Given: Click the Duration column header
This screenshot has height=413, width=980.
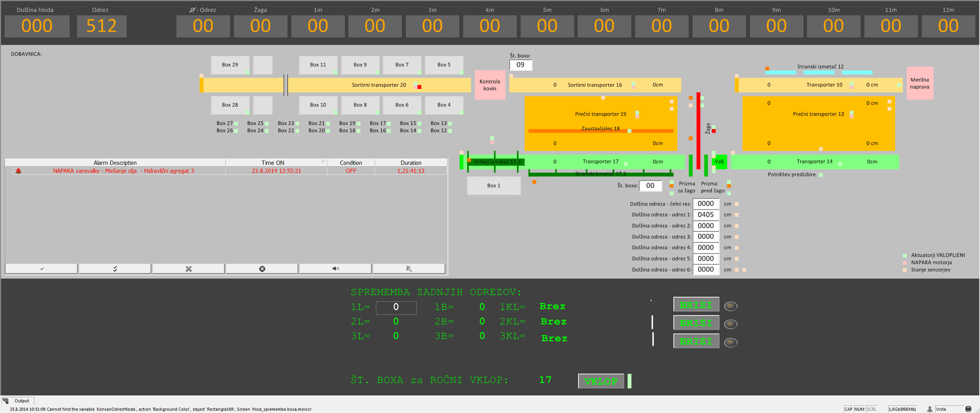Looking at the screenshot, I should [x=411, y=163].
